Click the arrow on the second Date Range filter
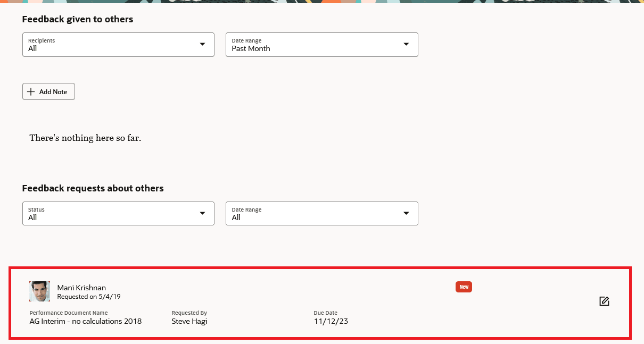 [406, 213]
